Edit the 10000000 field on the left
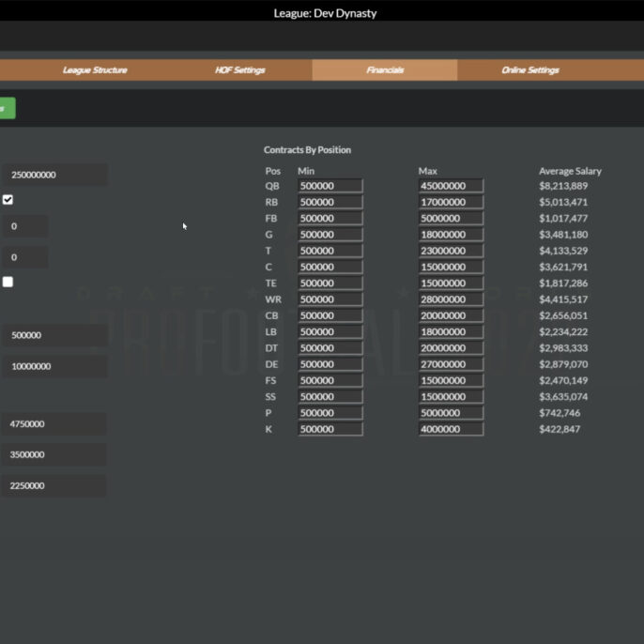This screenshot has height=644, width=644. pyautogui.click(x=54, y=366)
